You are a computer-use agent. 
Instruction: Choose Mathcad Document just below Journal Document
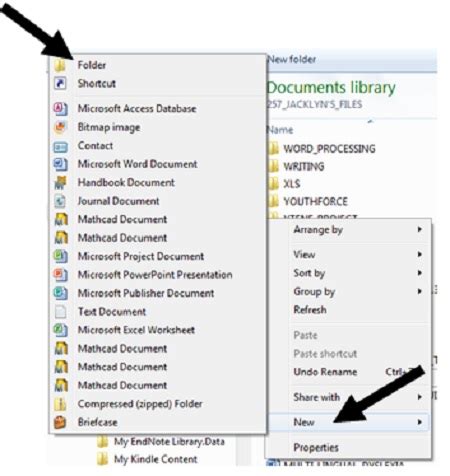point(122,219)
